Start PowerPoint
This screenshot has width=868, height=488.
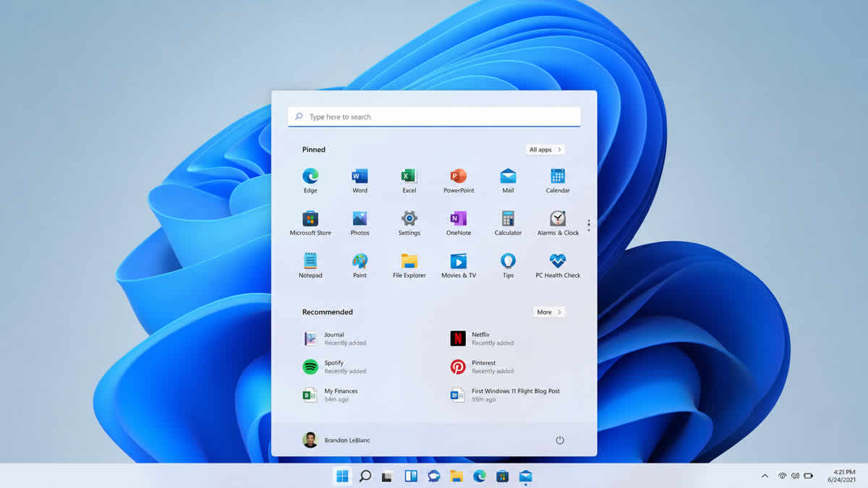tap(458, 176)
